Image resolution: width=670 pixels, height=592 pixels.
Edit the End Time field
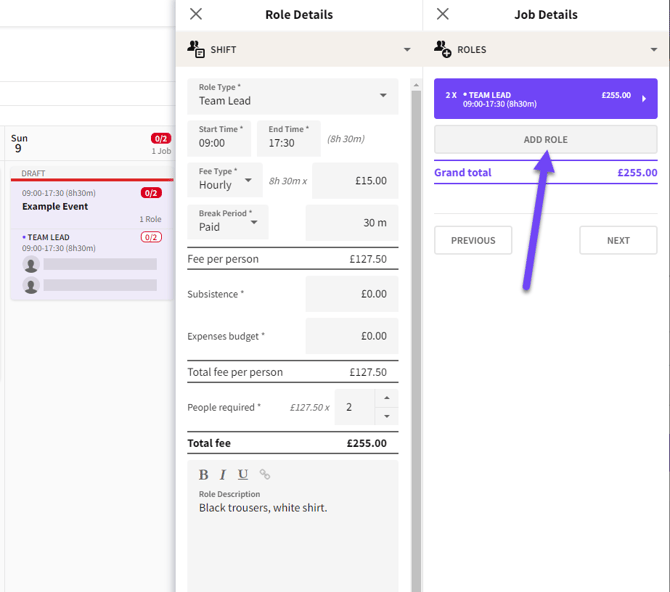click(x=289, y=138)
